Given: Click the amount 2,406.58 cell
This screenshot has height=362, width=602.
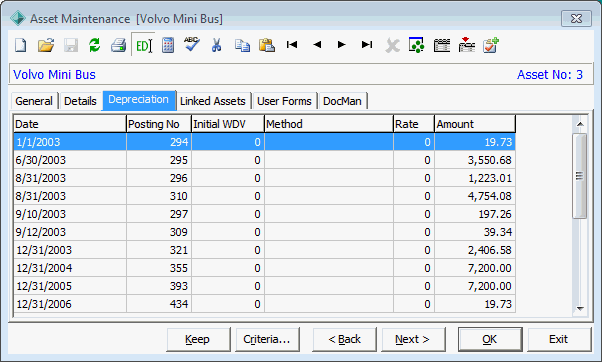Looking at the screenshot, I should click(x=475, y=250).
